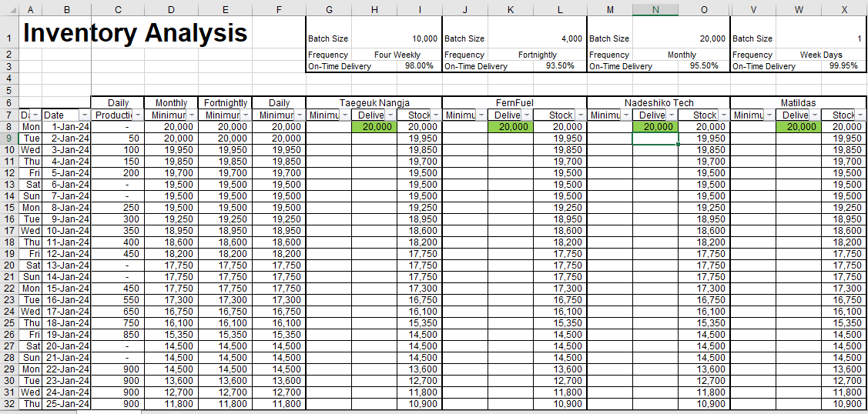Open the Taegeuk Nangja Minimum filter arrow
This screenshot has width=868, height=414.
point(344,115)
